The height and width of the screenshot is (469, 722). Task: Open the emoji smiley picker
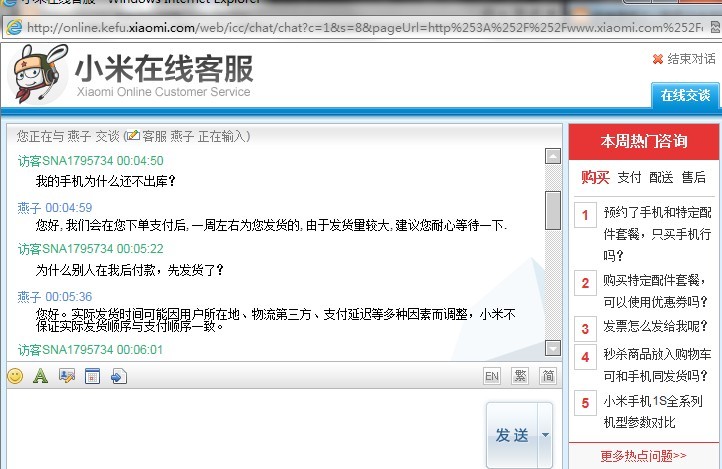15,376
